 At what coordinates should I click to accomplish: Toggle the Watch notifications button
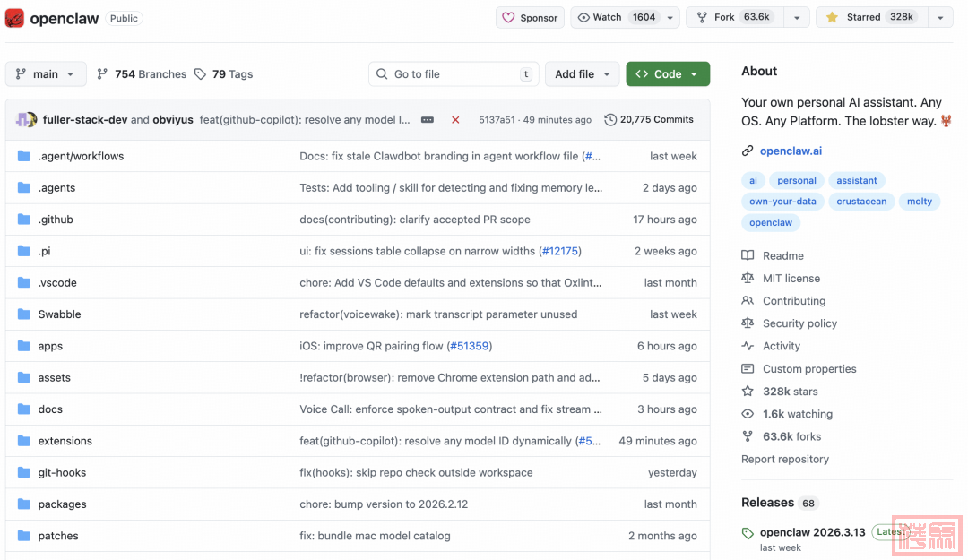617,17
